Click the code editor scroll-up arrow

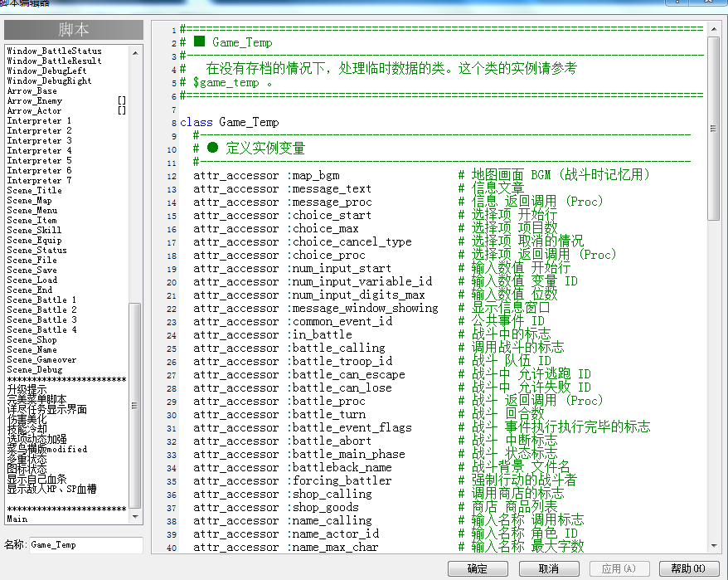[x=714, y=29]
